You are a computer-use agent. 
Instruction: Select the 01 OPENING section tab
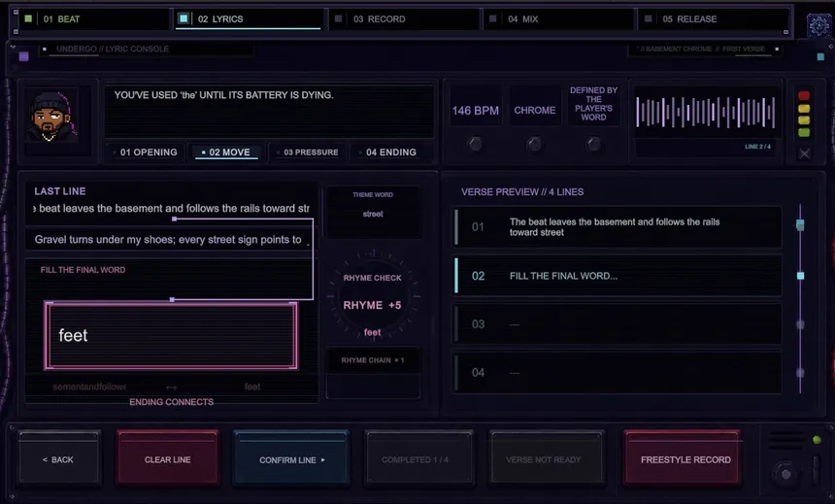[x=146, y=152]
